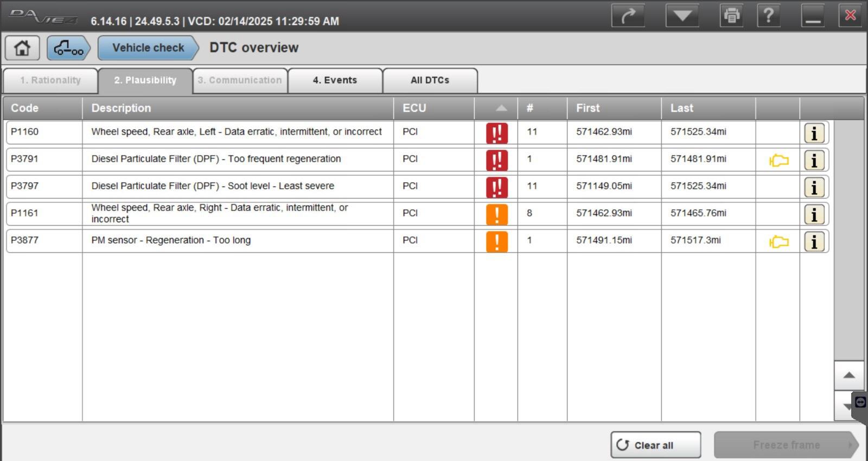Click the scrollbar up arrow
The height and width of the screenshot is (461, 868).
point(849,375)
